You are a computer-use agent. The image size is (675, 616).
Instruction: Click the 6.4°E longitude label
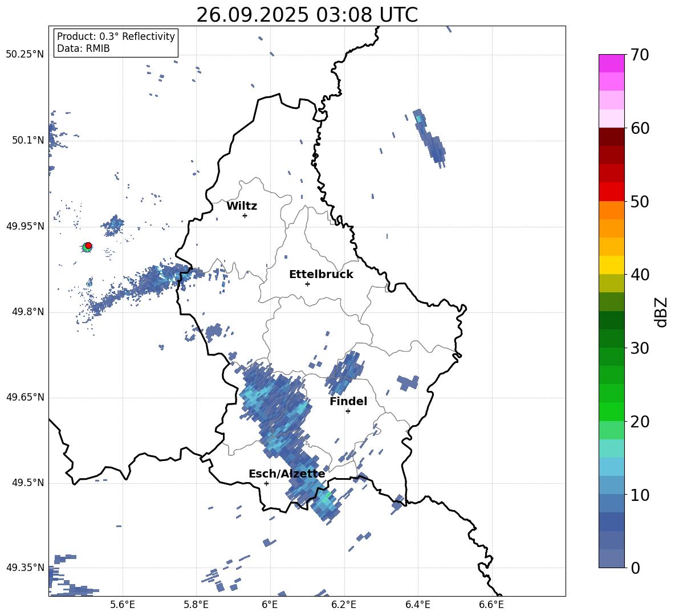(x=417, y=605)
